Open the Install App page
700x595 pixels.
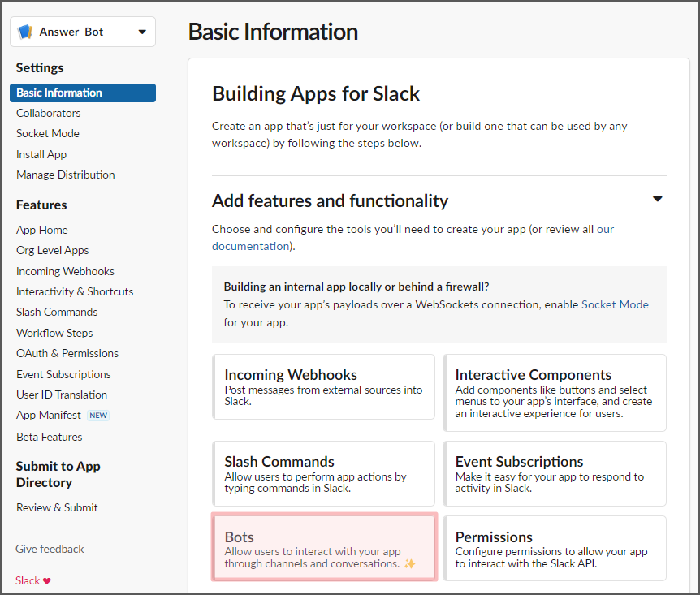coord(41,154)
